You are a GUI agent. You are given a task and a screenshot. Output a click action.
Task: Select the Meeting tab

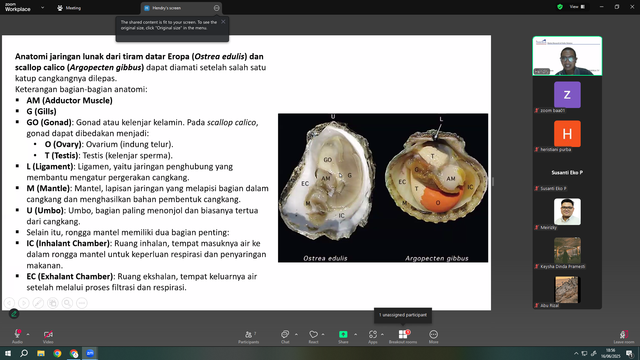point(69,8)
